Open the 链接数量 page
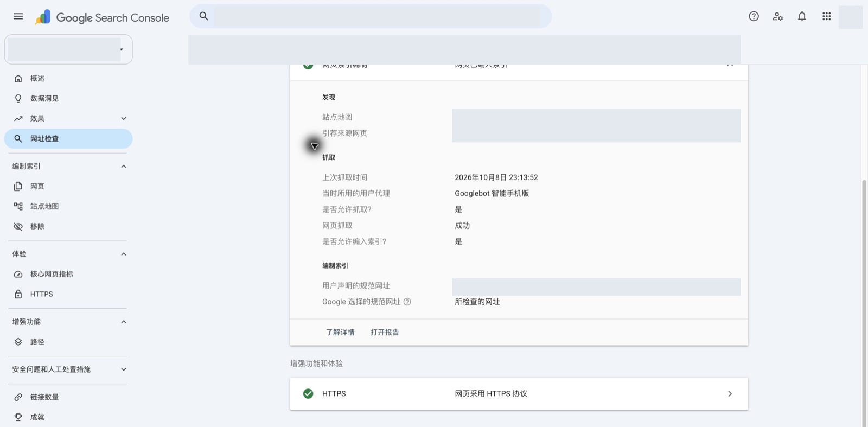This screenshot has width=868, height=427. (x=68, y=397)
